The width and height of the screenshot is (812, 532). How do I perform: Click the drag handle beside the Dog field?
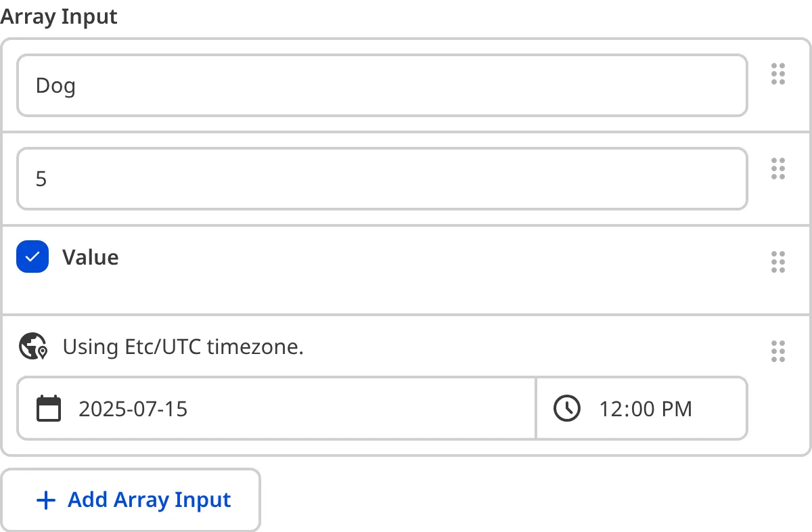(777, 74)
